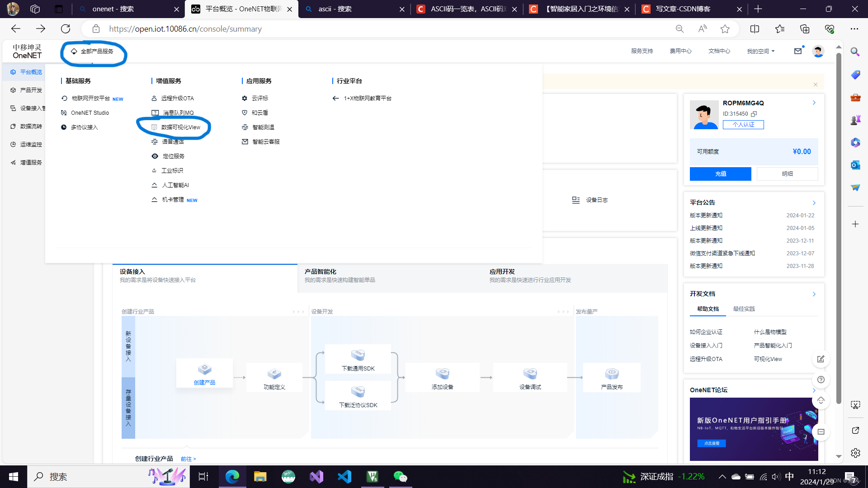Open 物联网开放平台 service
The height and width of the screenshot is (488, 868).
pyautogui.click(x=92, y=99)
